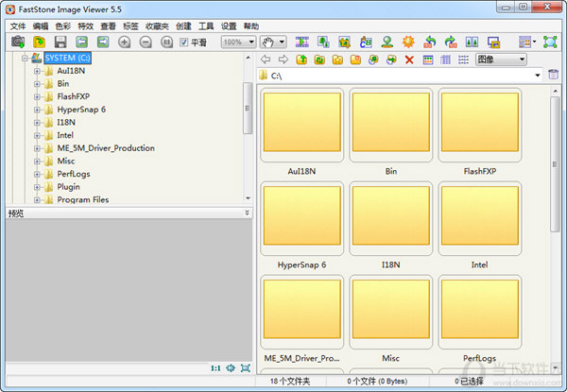Click the recycle bin icon beside path
The width and height of the screenshot is (567, 392).
pos(553,75)
